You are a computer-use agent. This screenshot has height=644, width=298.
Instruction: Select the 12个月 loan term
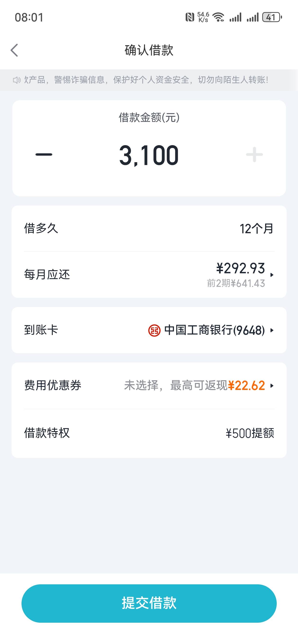[x=257, y=228]
